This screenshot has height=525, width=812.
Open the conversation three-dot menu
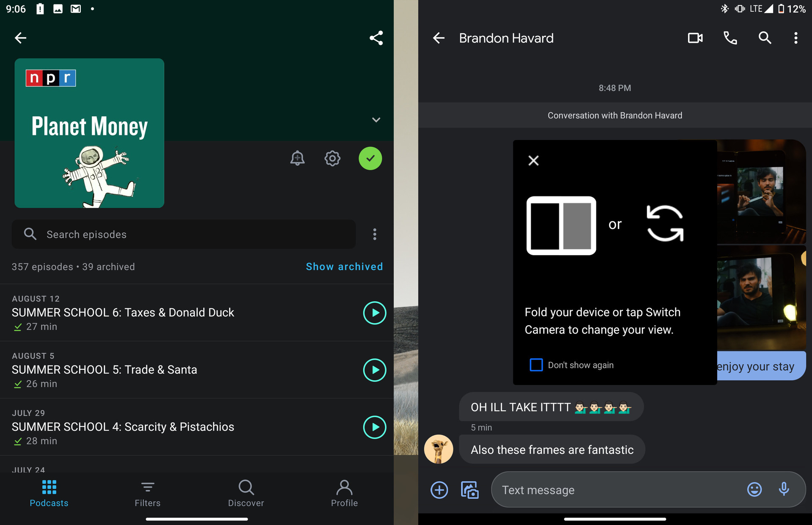tap(796, 38)
